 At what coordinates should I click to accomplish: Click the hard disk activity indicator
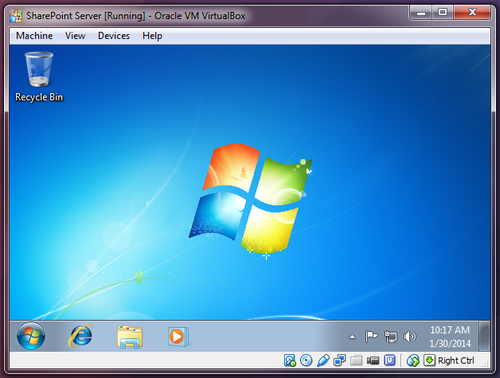click(x=290, y=360)
